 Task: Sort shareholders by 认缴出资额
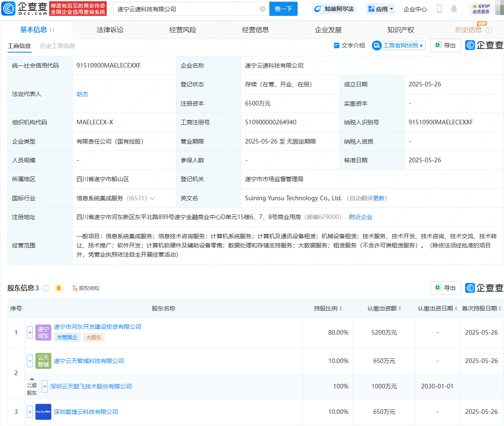[x=384, y=308]
